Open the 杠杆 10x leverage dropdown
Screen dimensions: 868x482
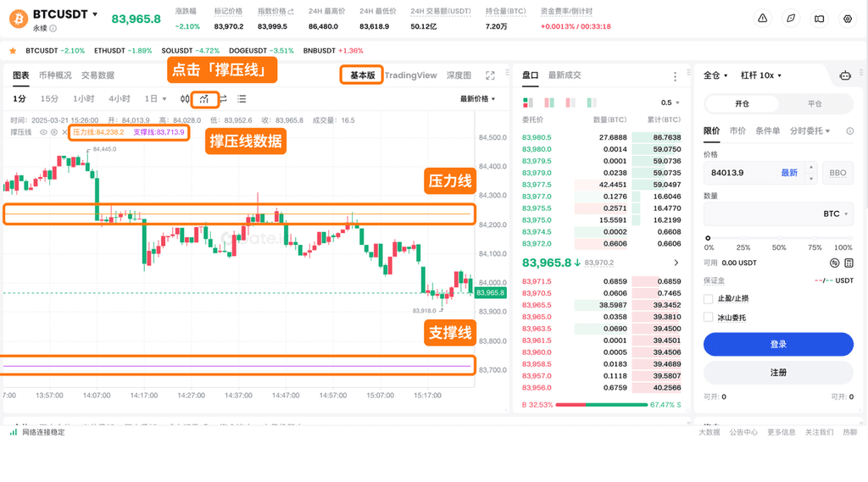coord(760,75)
